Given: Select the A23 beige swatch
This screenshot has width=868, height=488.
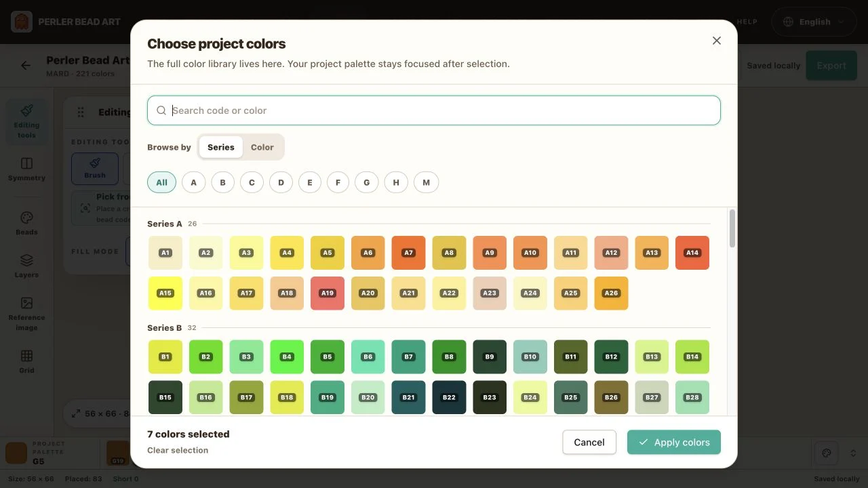Looking at the screenshot, I should pos(490,293).
